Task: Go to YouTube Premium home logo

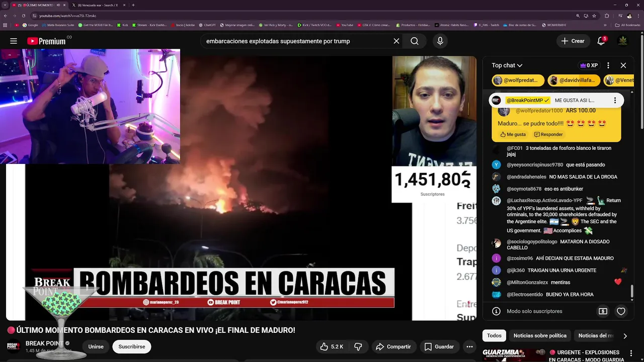Action: 46,41
